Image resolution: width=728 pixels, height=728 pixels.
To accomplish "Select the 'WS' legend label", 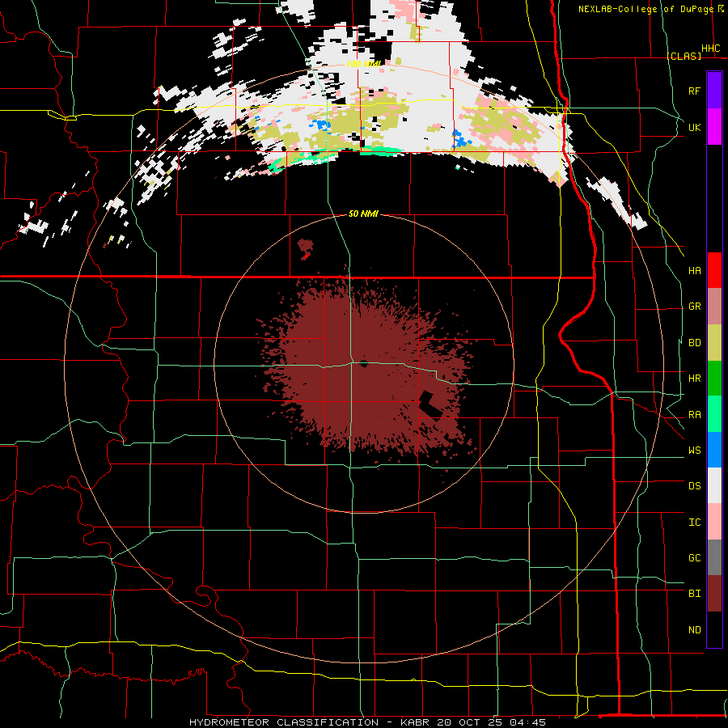I will click(x=694, y=451).
